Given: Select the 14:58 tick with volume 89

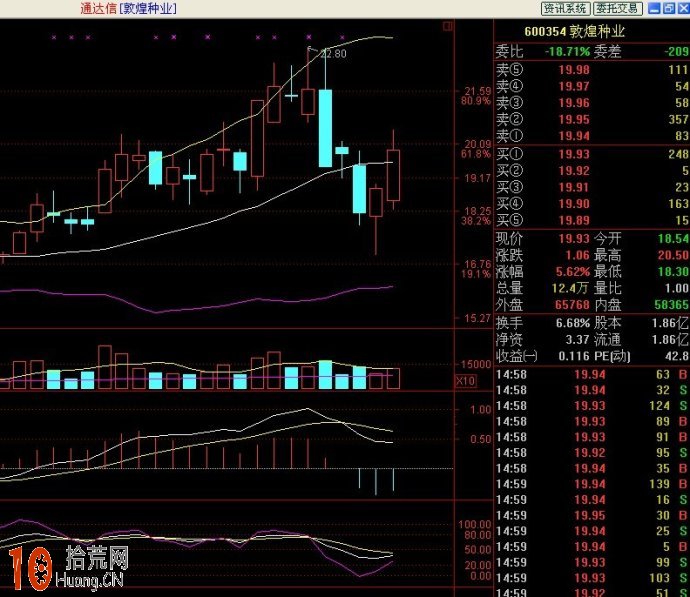Looking at the screenshot, I should click(592, 422).
